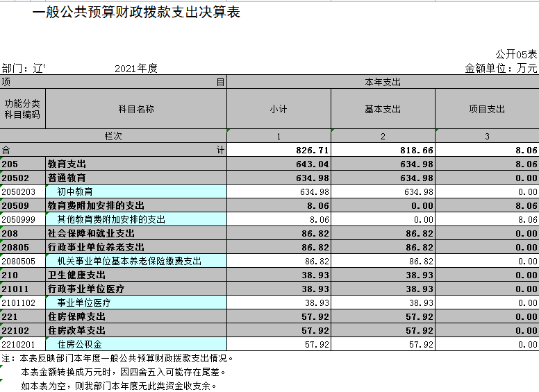Select the 金额单位：万元 text

click(x=501, y=68)
